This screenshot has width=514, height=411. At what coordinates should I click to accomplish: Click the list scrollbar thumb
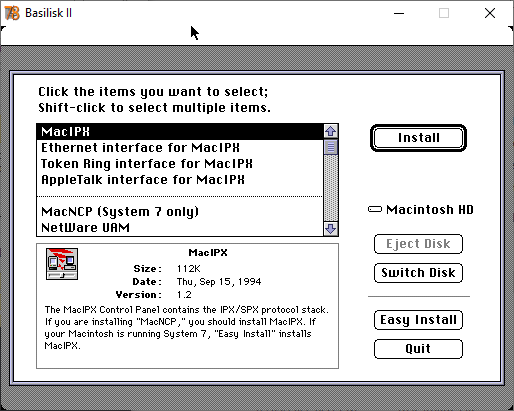[x=331, y=147]
